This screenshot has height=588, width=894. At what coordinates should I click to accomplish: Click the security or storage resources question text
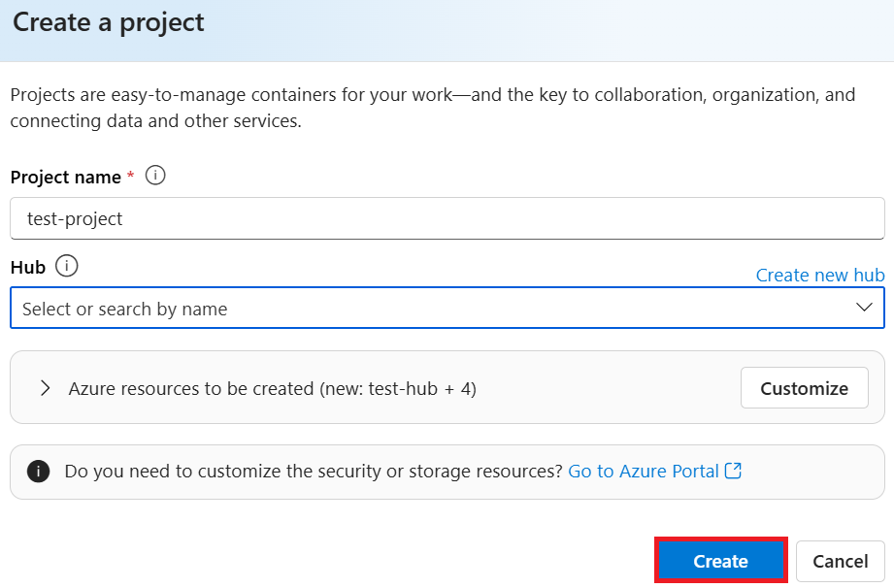(x=313, y=471)
